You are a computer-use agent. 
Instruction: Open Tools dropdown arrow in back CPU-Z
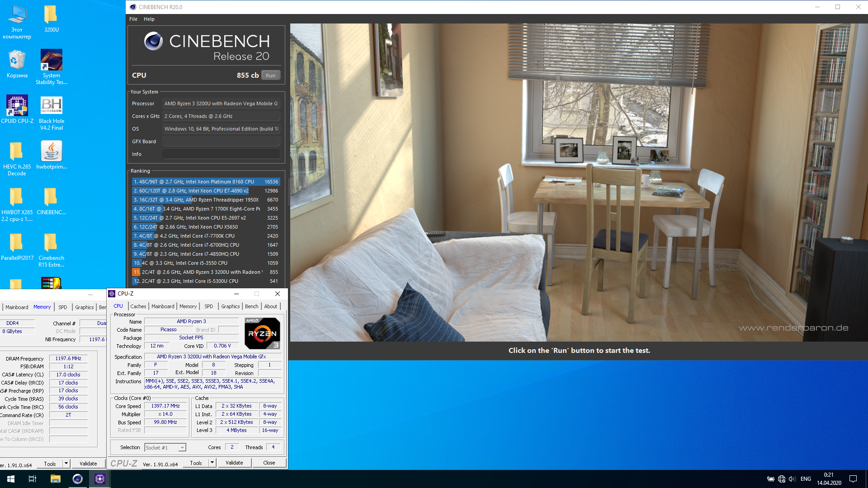[x=66, y=464]
